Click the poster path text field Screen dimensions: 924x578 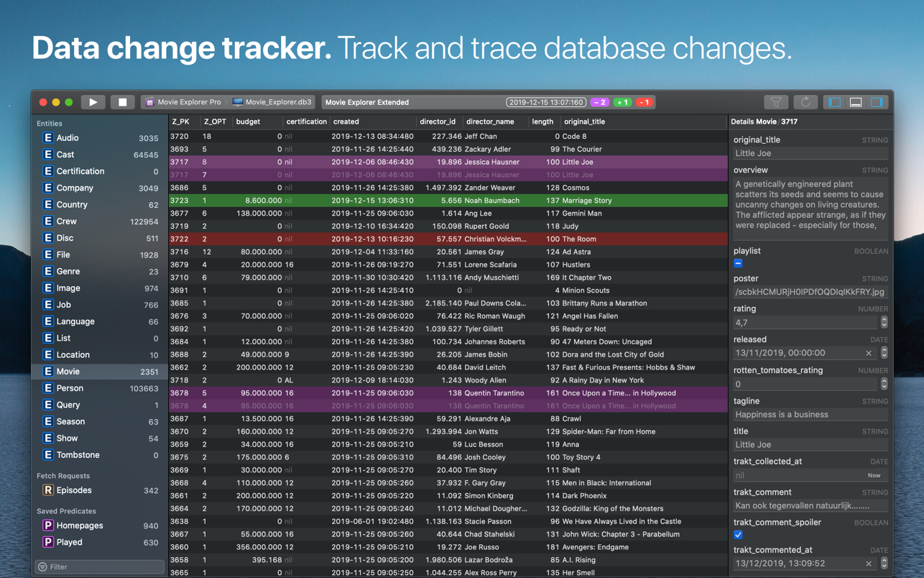click(810, 292)
